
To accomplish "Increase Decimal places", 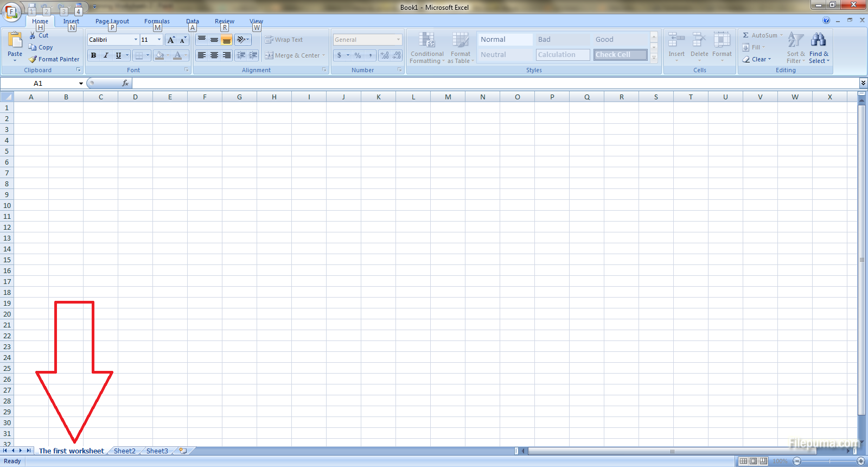I will (x=385, y=55).
